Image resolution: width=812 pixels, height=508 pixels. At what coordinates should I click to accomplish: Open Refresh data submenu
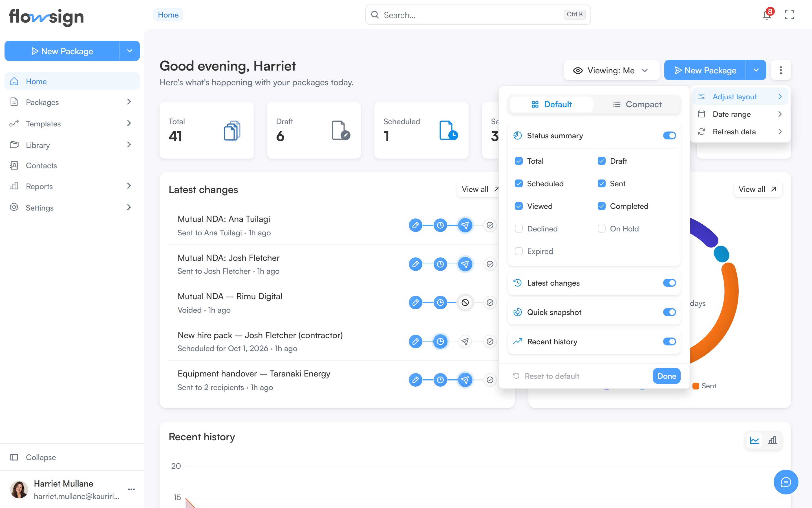tap(740, 132)
